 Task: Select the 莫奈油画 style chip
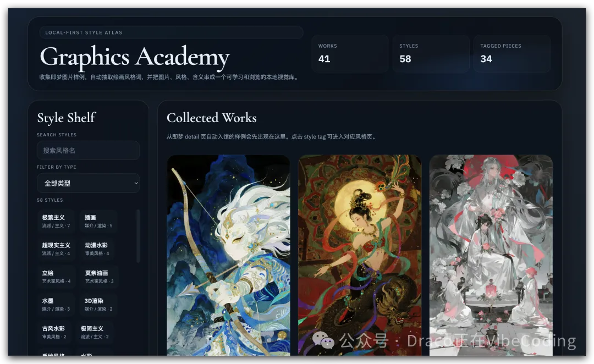(x=100, y=277)
